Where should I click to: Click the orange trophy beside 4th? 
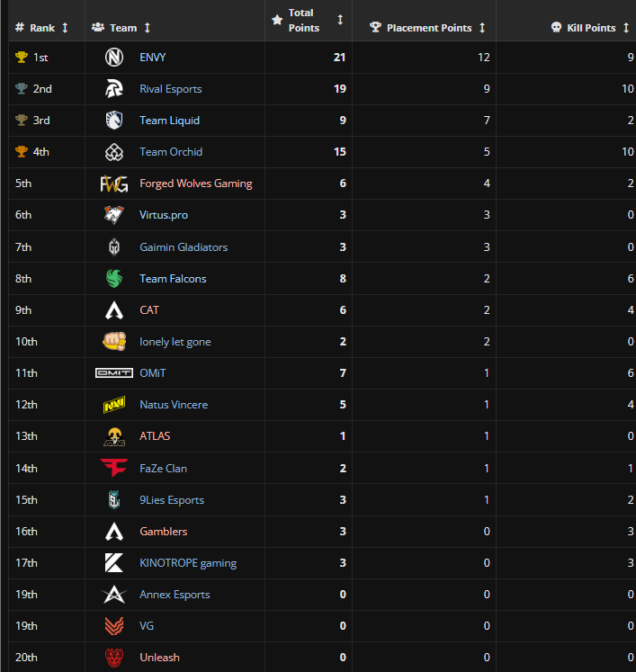point(22,152)
